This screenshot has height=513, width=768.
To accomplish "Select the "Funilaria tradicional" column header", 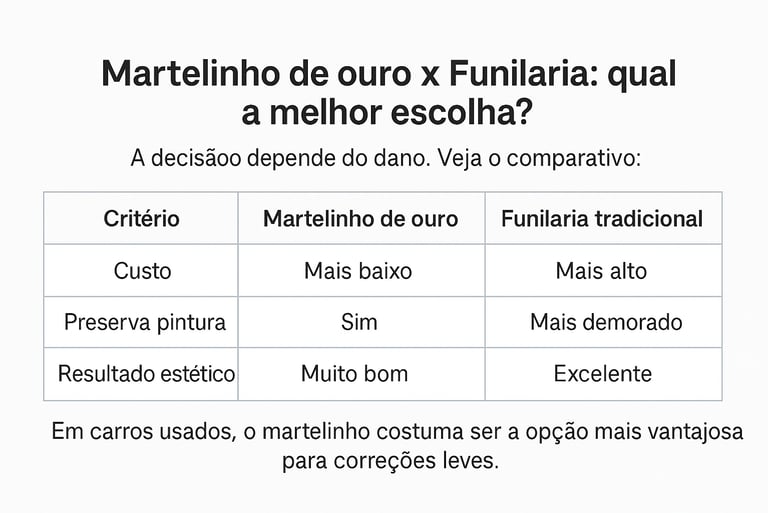I will click(603, 218).
